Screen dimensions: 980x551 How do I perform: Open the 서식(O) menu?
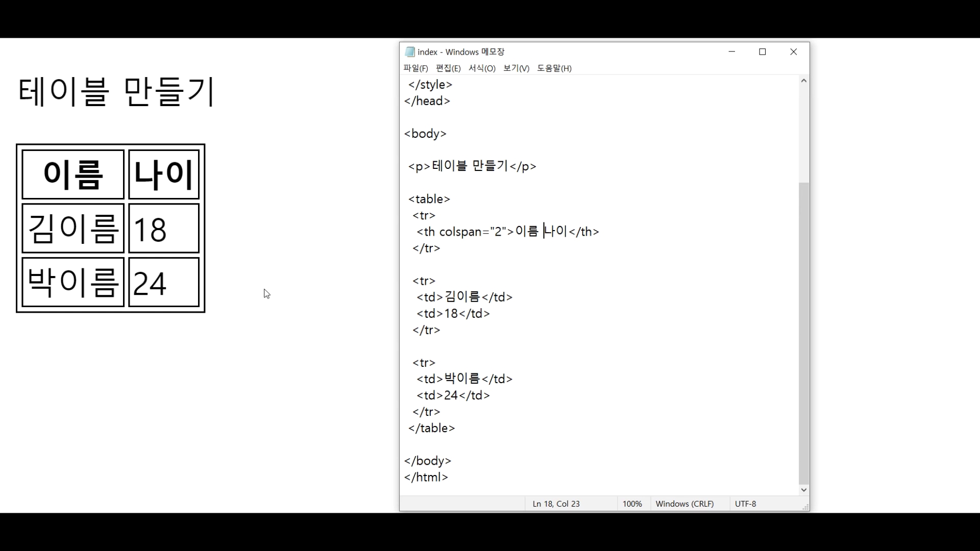[482, 68]
